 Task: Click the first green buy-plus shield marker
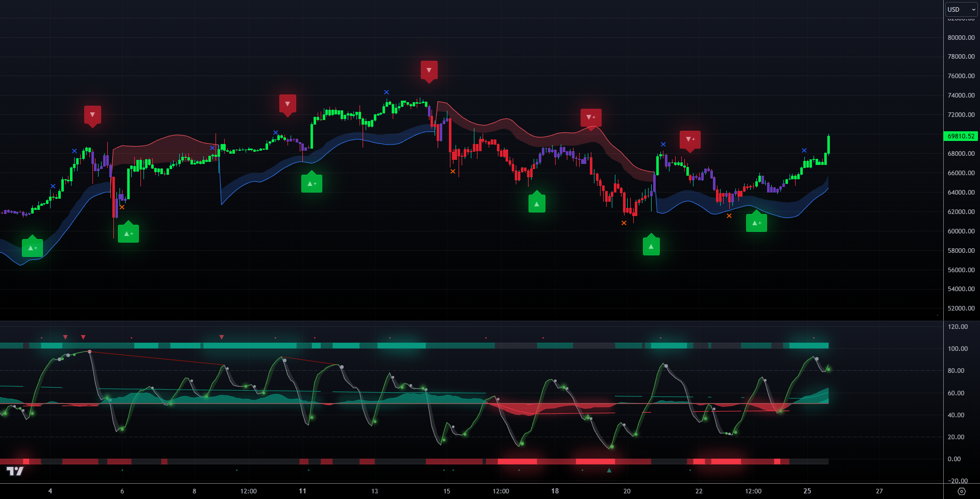click(x=32, y=247)
